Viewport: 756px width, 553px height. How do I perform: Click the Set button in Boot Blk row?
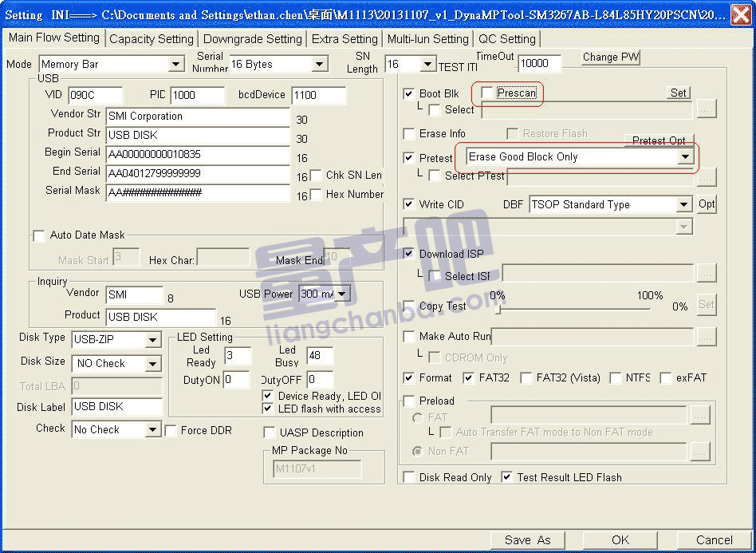click(x=678, y=93)
